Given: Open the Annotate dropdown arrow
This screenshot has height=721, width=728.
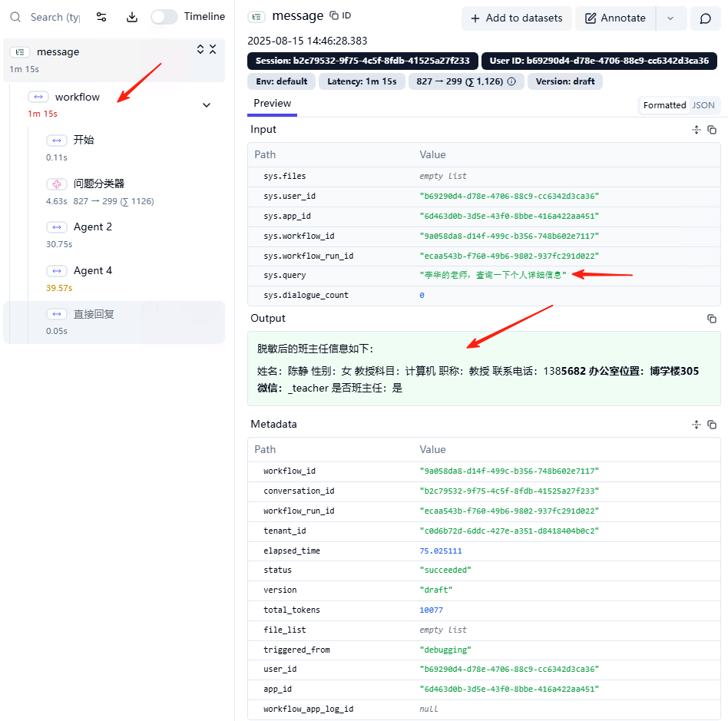Looking at the screenshot, I should tap(670, 18).
